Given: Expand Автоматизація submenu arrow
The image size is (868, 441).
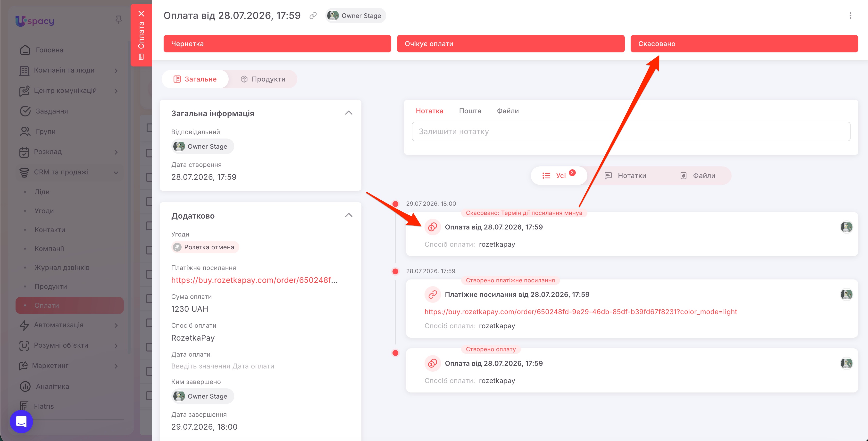Looking at the screenshot, I should [116, 326].
